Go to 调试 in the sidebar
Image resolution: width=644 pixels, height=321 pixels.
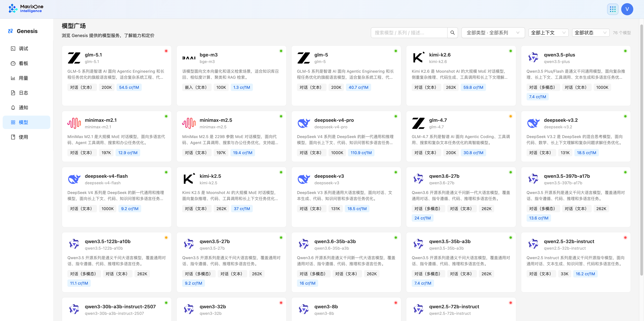coord(26,49)
